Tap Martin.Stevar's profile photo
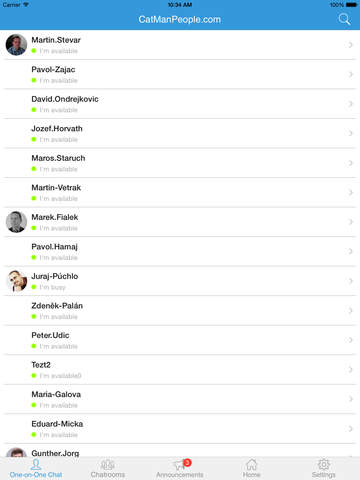The width and height of the screenshot is (360, 480). pos(16,45)
